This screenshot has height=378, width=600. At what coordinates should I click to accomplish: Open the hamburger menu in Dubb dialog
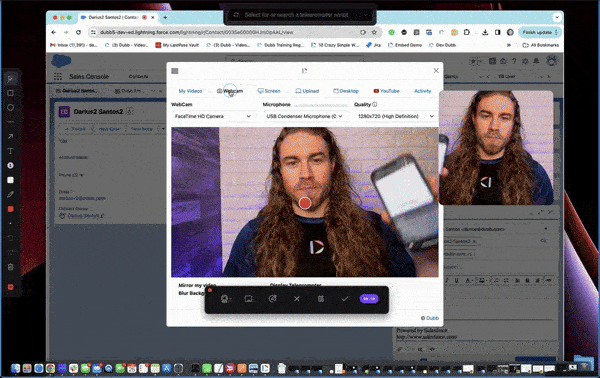pos(175,71)
